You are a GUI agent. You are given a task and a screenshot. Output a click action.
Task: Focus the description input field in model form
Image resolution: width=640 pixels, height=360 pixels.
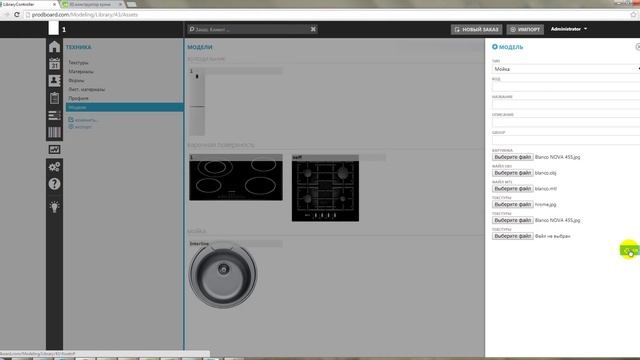[566, 122]
